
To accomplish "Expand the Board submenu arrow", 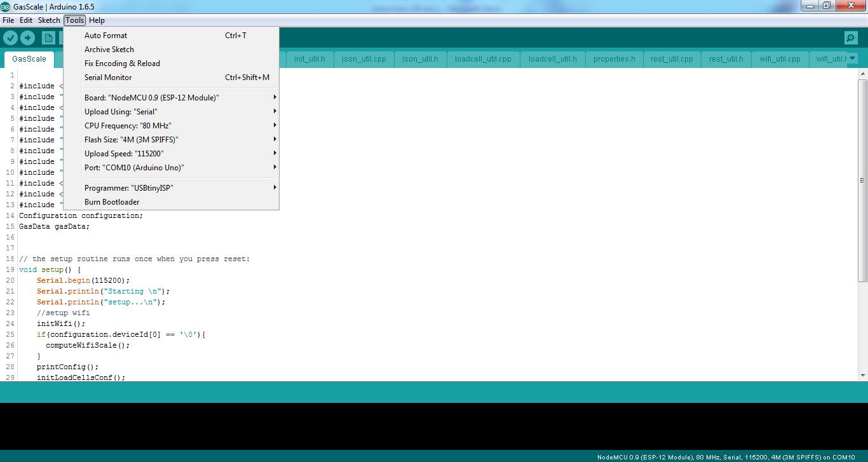I will [x=275, y=97].
